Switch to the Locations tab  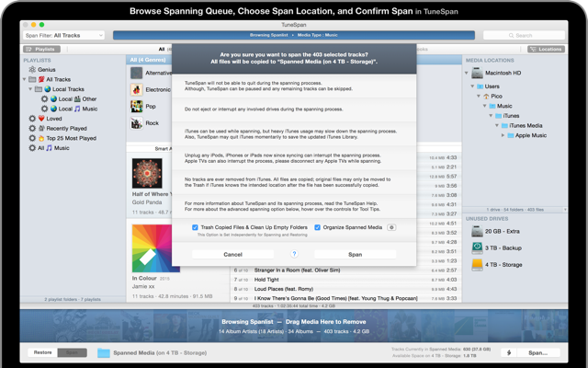coord(546,49)
